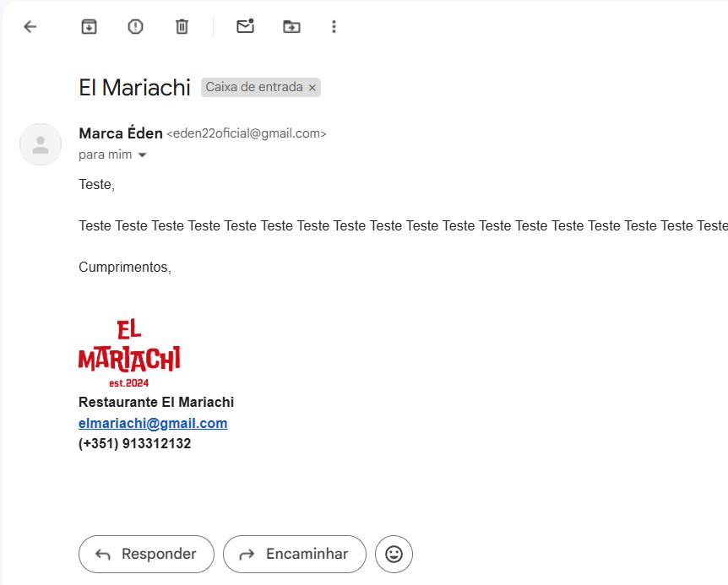Add an emoji reaction to the email
Screen dimensions: 728x585
click(394, 554)
